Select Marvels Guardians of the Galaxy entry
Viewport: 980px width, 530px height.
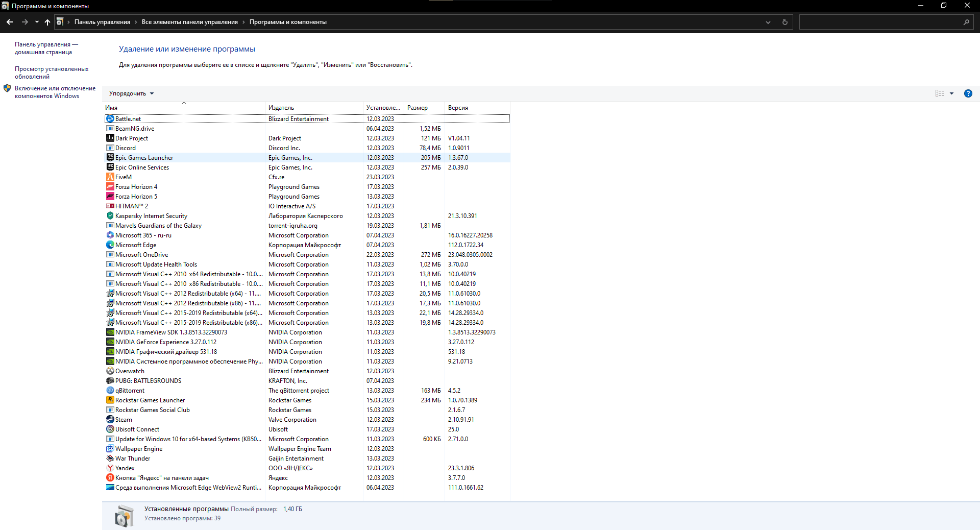[x=307, y=226]
